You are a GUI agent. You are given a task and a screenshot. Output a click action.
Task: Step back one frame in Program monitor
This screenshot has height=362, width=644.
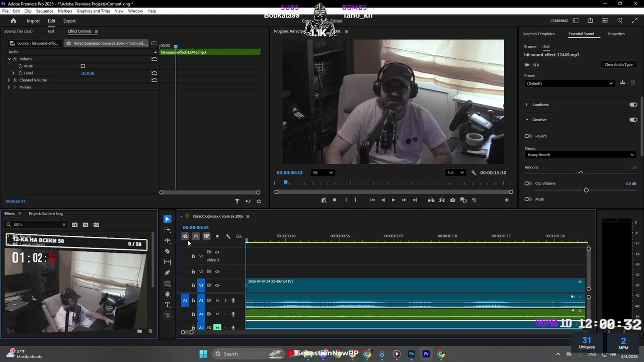(383, 200)
